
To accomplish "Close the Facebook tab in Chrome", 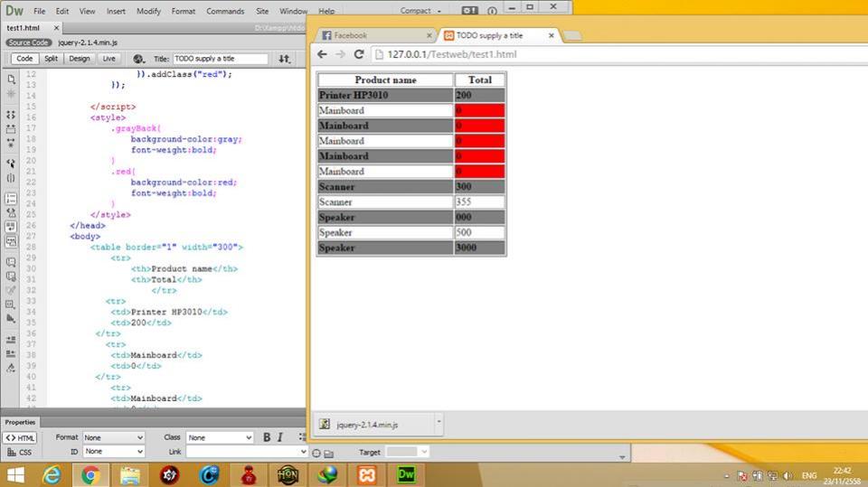I will (x=429, y=35).
